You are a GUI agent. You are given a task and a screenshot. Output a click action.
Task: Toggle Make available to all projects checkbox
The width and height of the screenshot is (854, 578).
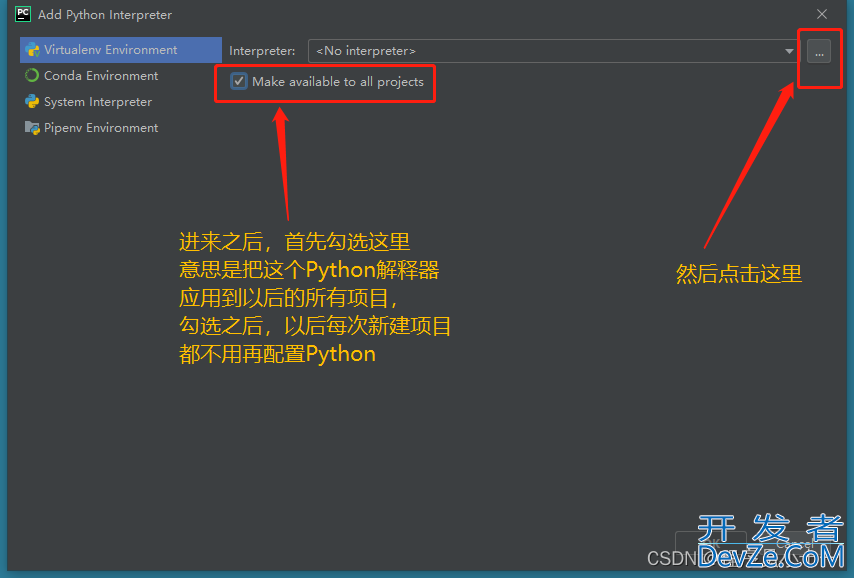click(x=239, y=82)
